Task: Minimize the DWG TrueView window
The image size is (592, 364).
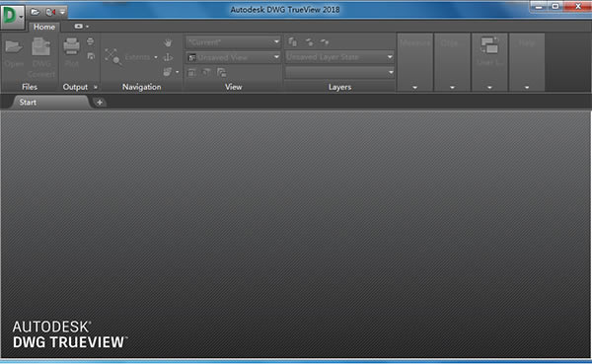Action: (x=539, y=7)
